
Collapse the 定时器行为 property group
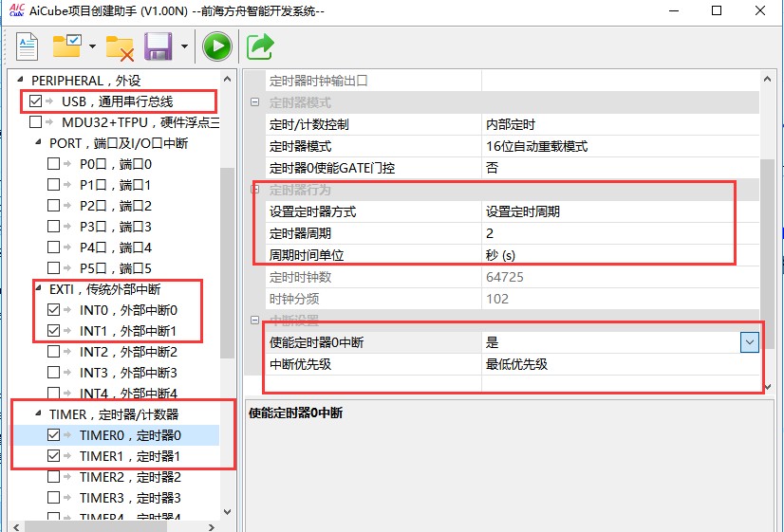[255, 190]
